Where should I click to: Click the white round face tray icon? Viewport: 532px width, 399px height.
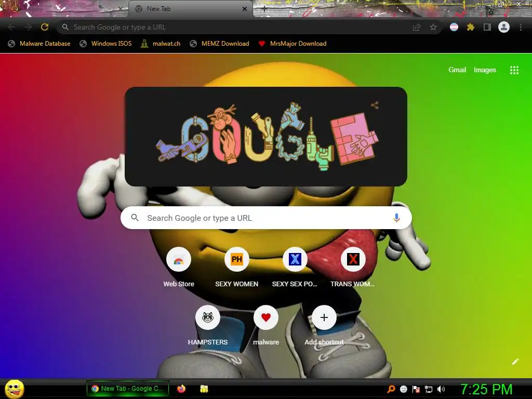coord(403,389)
